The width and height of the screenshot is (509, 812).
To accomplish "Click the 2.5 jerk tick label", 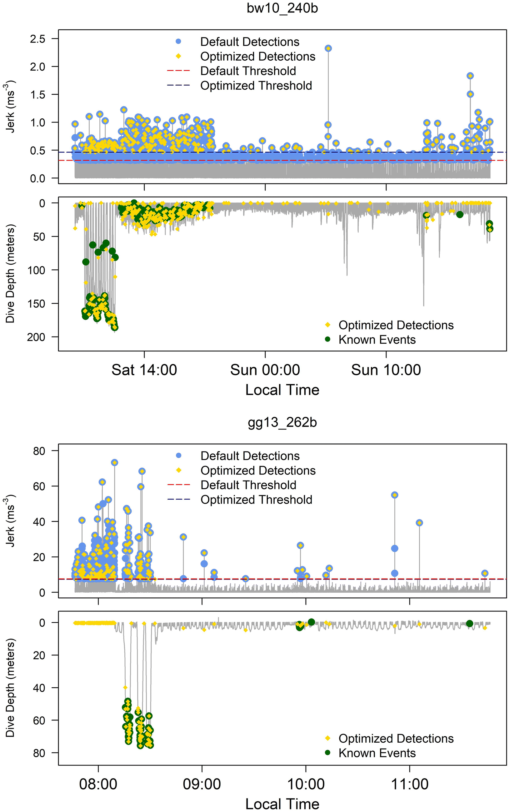I will coord(37,39).
